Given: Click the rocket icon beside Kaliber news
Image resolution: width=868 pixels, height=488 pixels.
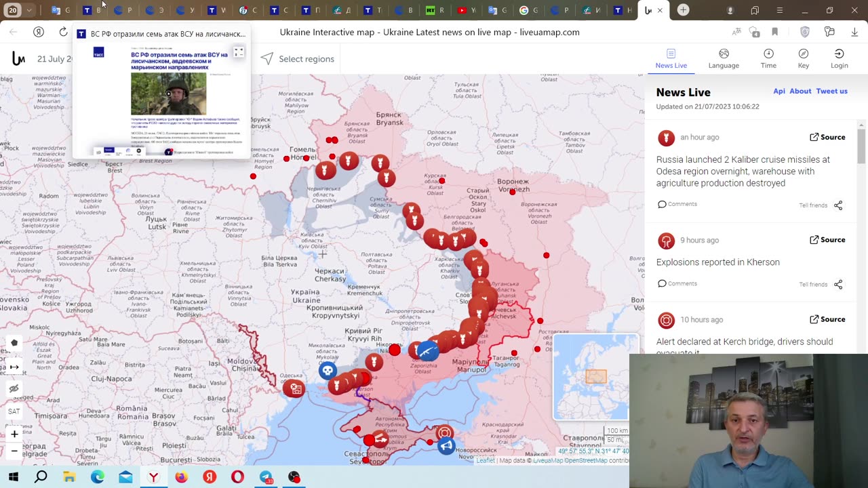Looking at the screenshot, I should coord(667,138).
